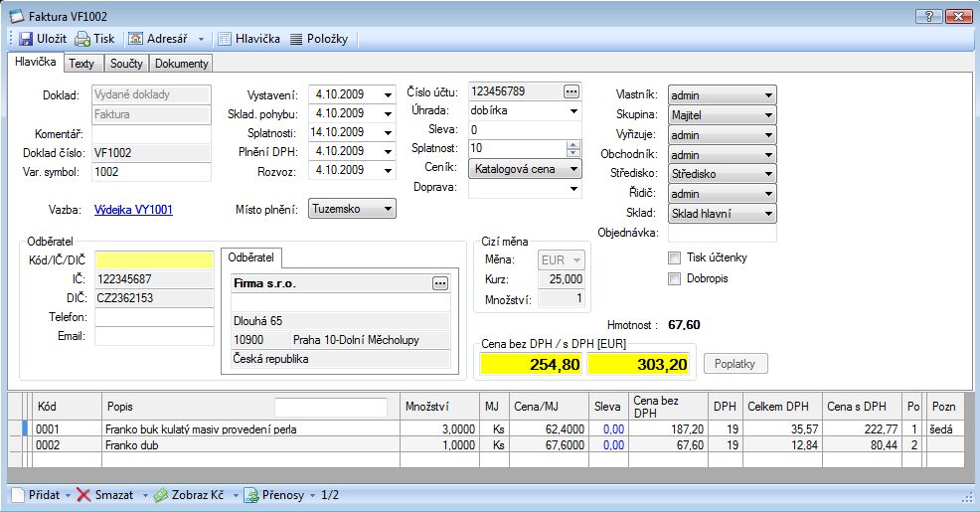This screenshot has width=980, height=512.
Task: Switch to the Součty tab
Action: 125,64
